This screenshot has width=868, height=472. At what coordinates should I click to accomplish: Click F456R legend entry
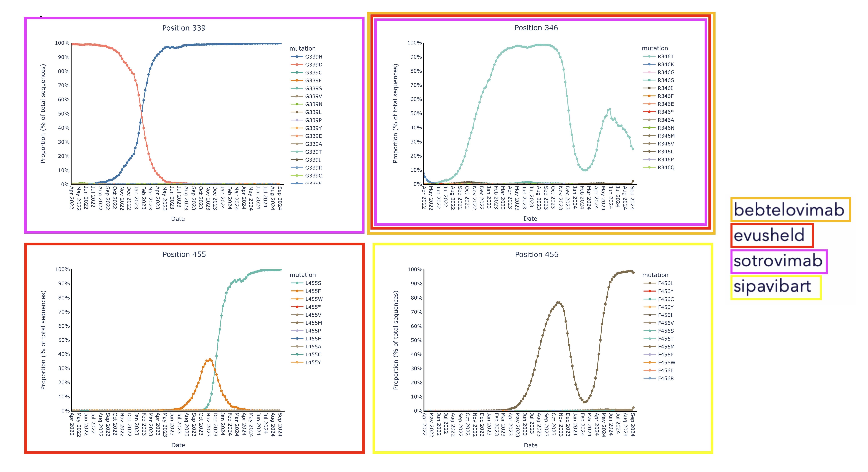(x=659, y=378)
